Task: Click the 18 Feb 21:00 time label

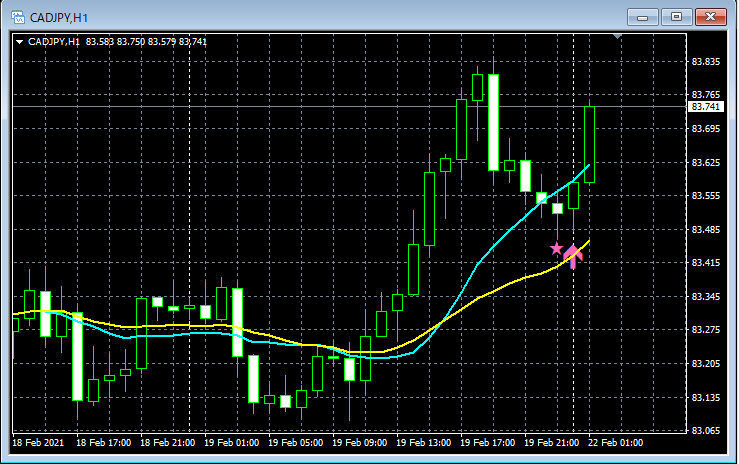Action: click(x=168, y=443)
